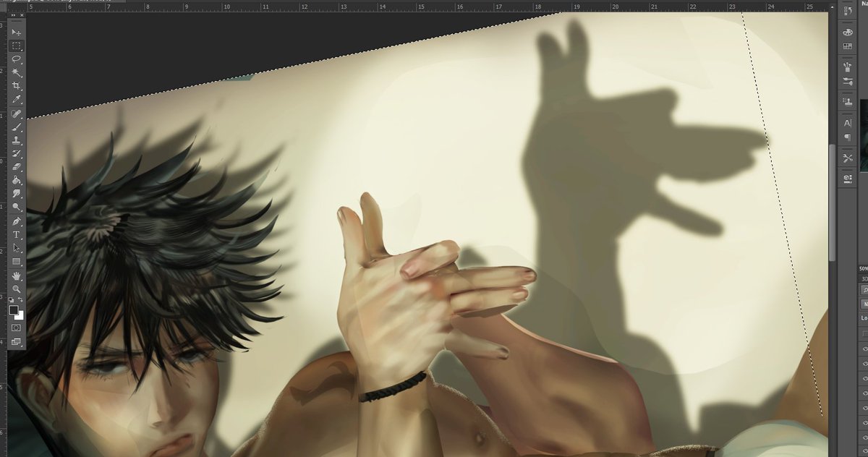This screenshot has height=457, width=868.
Task: Activate the Magic Wand tool
Action: coord(17,73)
